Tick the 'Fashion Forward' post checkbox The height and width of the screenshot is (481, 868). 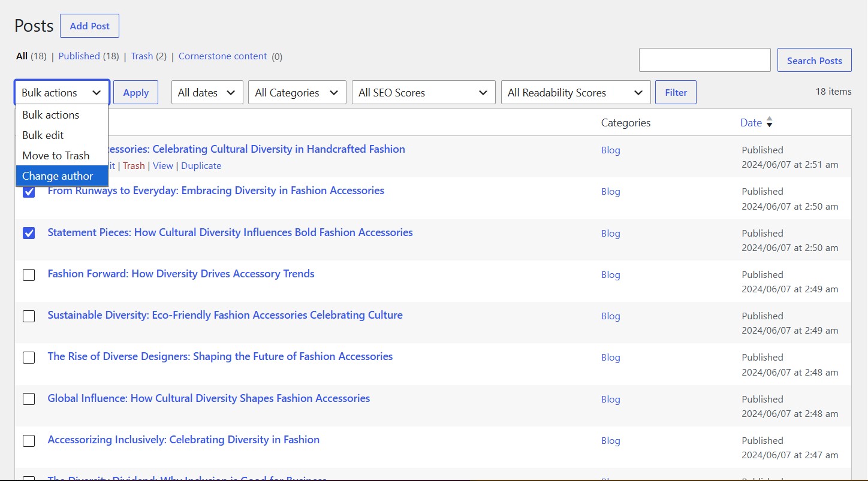pyautogui.click(x=29, y=275)
